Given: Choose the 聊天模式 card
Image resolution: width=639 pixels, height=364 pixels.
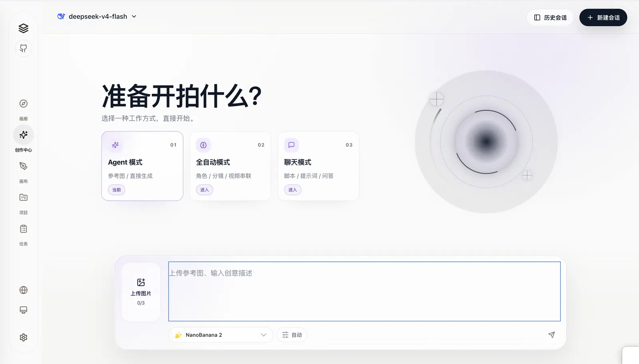Looking at the screenshot, I should pos(318,166).
